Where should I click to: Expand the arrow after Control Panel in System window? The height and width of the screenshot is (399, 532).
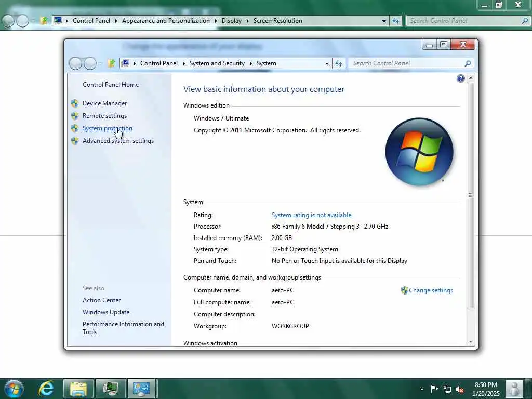coord(183,63)
